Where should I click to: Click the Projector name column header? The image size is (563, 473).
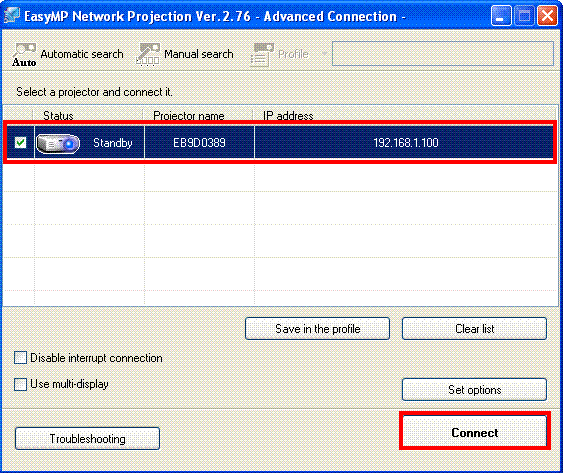198,115
